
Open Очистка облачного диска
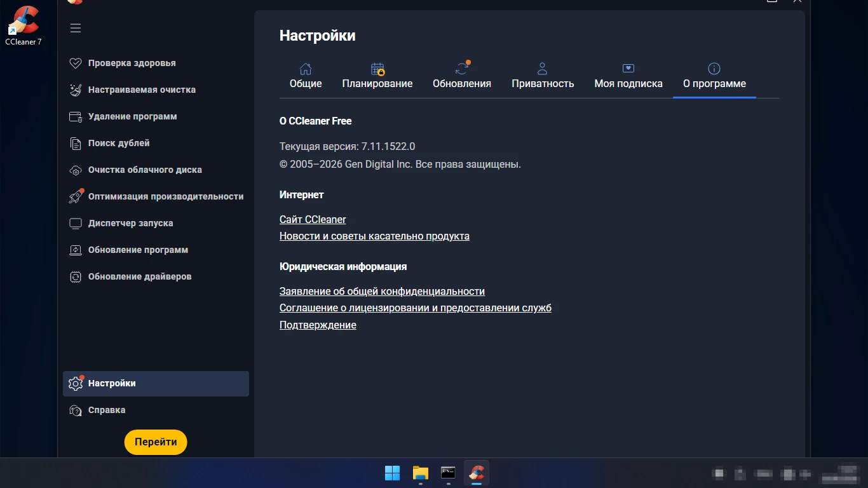[x=156, y=170]
